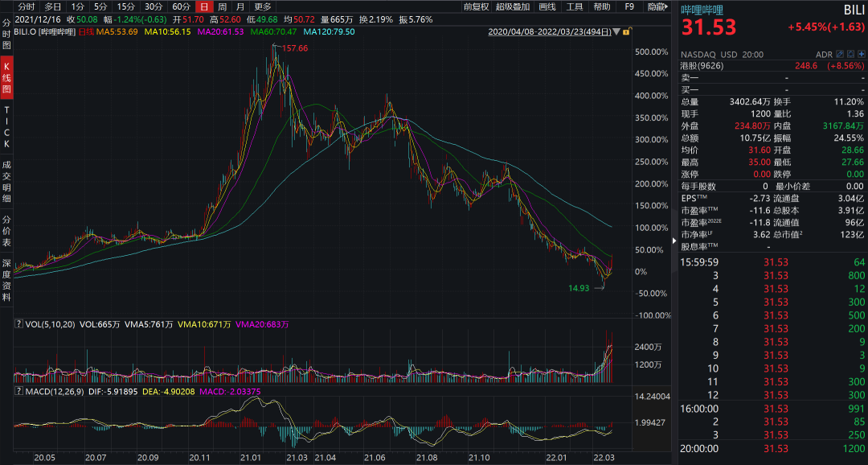This screenshot has height=465, width=868.
Task: Click the F9 toolbar button
Action: pyautogui.click(x=629, y=6)
